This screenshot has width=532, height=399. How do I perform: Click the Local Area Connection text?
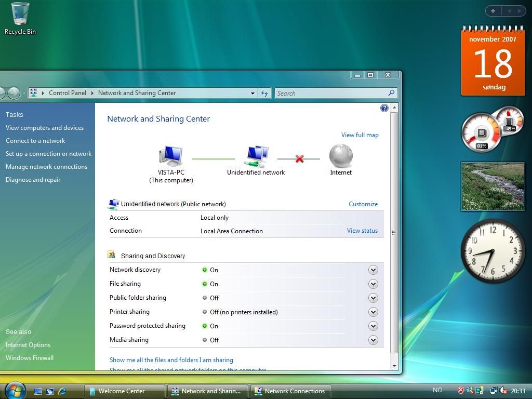231,231
